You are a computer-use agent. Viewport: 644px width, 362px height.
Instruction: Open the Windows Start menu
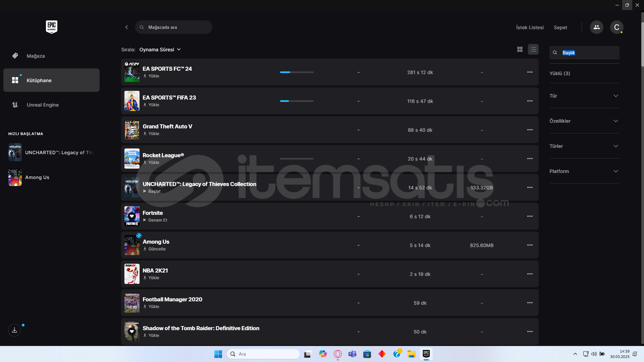click(218, 354)
